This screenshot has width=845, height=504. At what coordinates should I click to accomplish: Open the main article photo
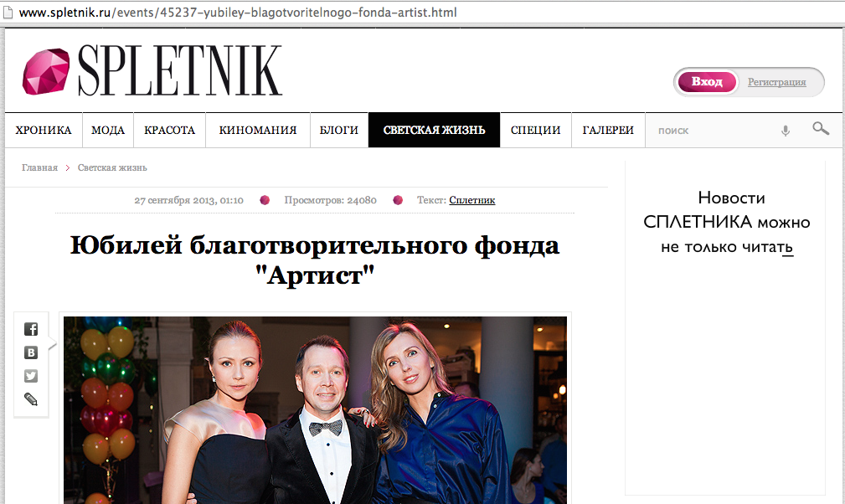[315, 410]
